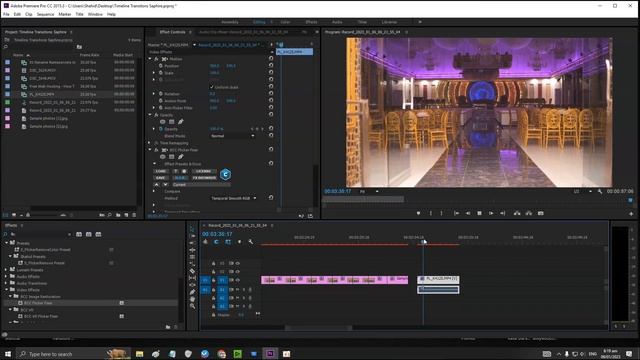The image size is (640, 360).
Task: Expand Audio Effects folder in Effects panel
Action: click(6, 276)
